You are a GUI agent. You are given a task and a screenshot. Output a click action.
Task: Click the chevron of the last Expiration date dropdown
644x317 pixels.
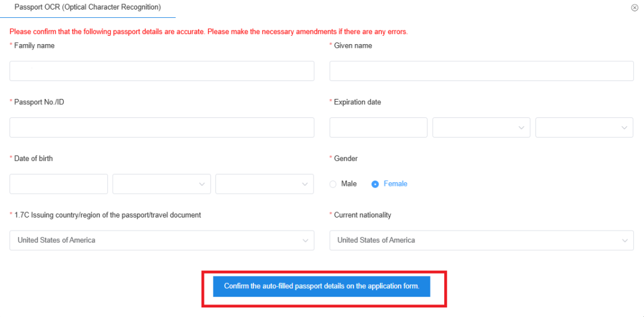pyautogui.click(x=624, y=128)
